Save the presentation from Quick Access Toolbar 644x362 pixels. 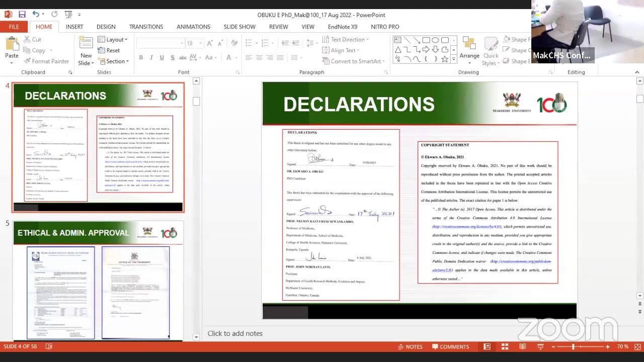coord(22,15)
